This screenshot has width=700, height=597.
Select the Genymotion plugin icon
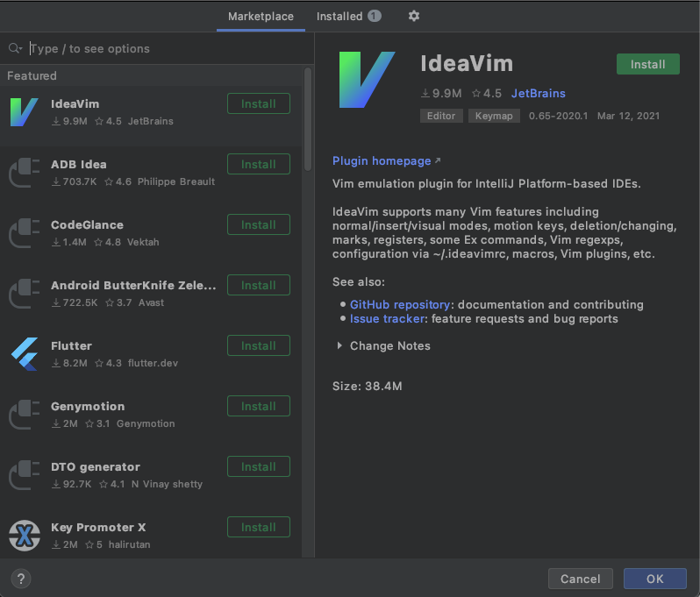click(x=24, y=415)
